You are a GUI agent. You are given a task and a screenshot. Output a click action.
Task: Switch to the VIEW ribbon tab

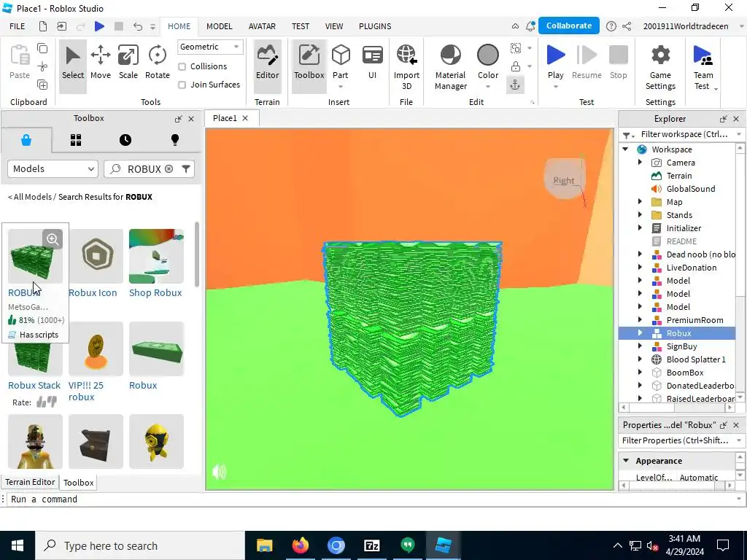click(x=334, y=26)
